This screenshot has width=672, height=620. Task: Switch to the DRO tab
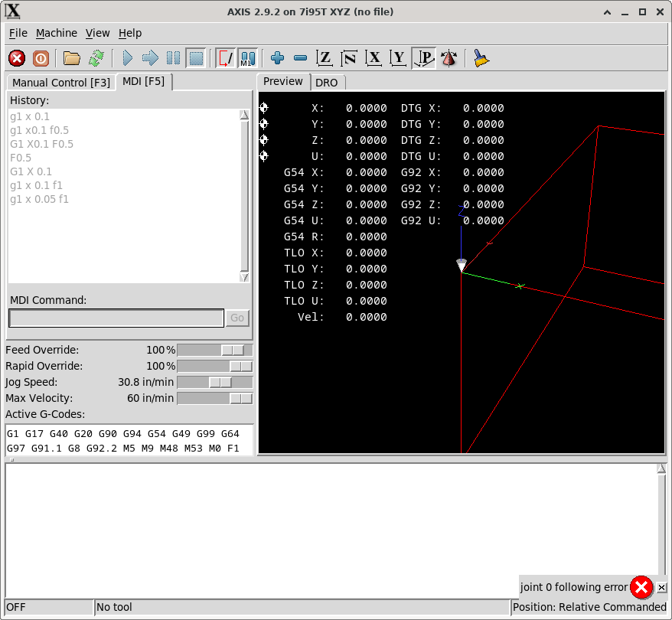click(x=327, y=83)
